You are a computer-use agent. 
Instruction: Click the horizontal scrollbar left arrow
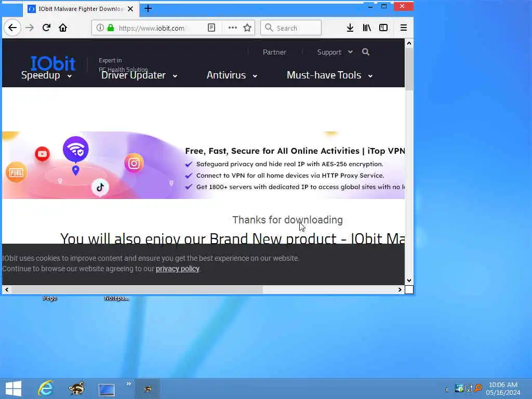[6, 290]
